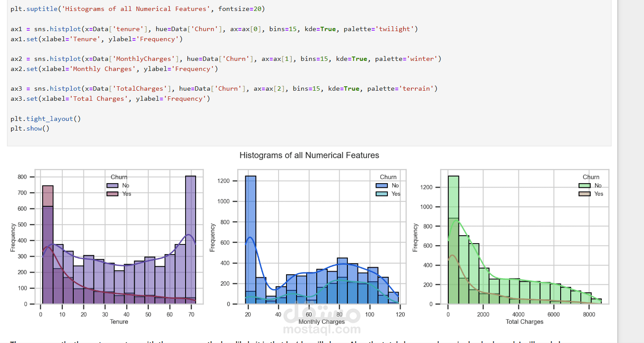Click the maroon Yes swatch in Tenure legend
This screenshot has height=343, width=644.
coord(112,194)
